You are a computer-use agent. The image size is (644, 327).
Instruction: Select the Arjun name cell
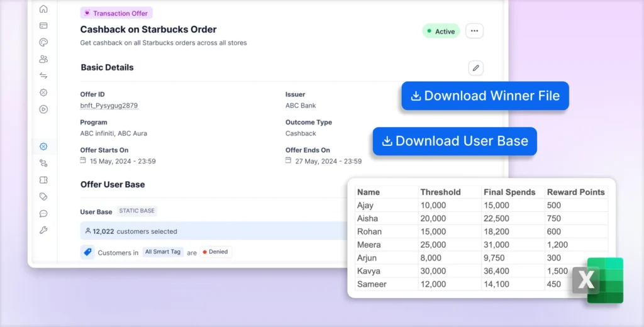pyautogui.click(x=387, y=258)
